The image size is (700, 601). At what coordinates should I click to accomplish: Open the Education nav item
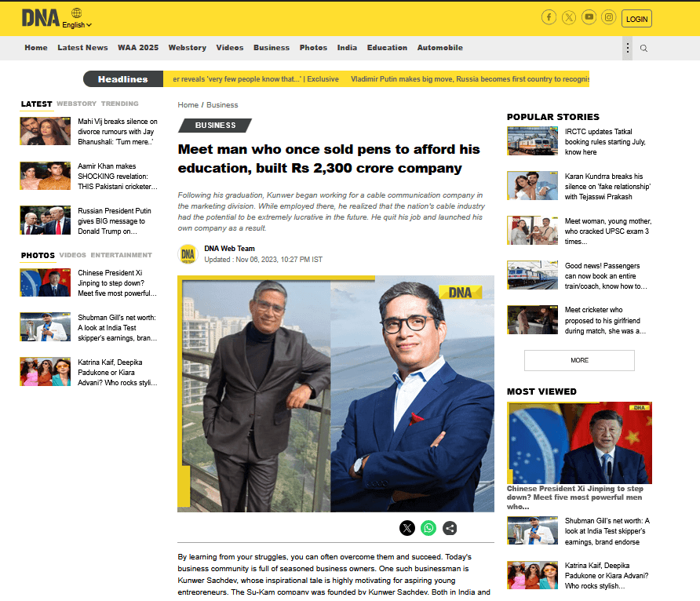[387, 48]
